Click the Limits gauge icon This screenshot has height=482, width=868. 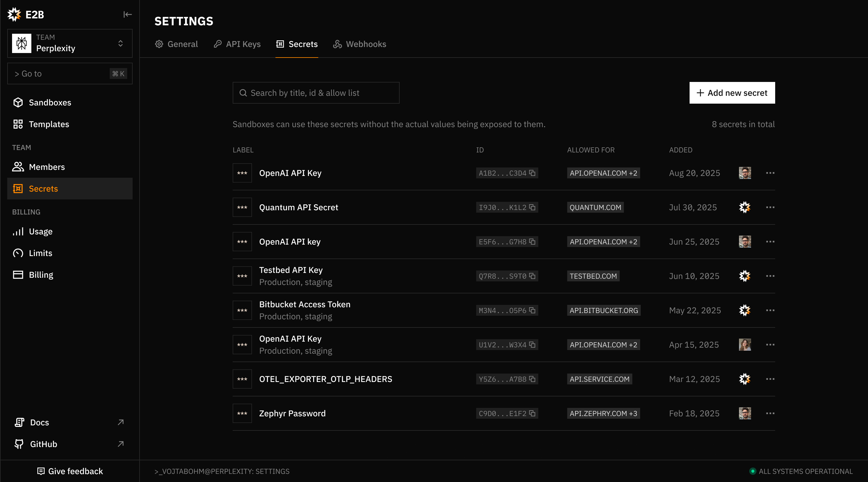[x=18, y=253]
